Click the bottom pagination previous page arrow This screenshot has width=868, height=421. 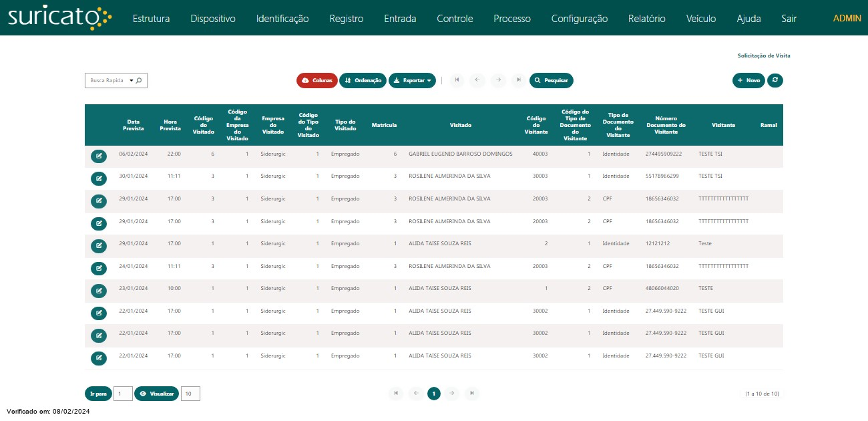click(x=415, y=394)
